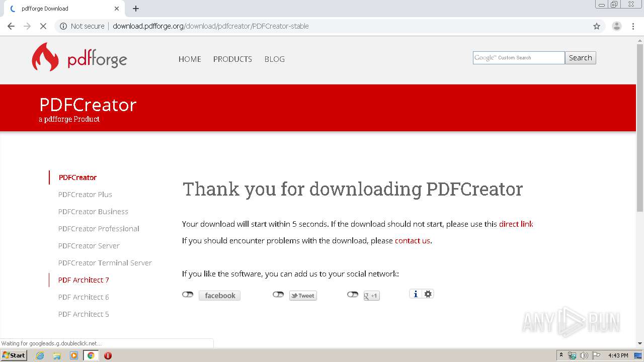Select PDFCreator Terminal Server in sidebar
The width and height of the screenshot is (644, 362).
click(105, 263)
